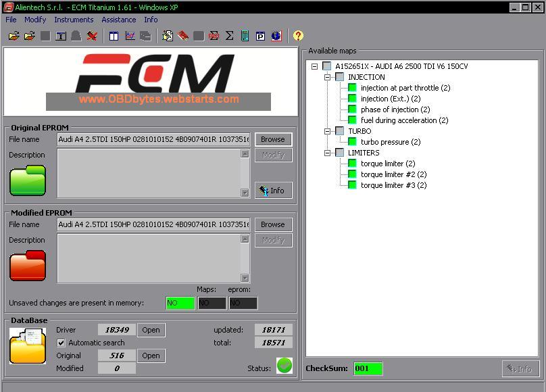Image resolution: width=546 pixels, height=392 pixels.
Task: Click the large green Original EPROM folder icon
Action: point(28,180)
